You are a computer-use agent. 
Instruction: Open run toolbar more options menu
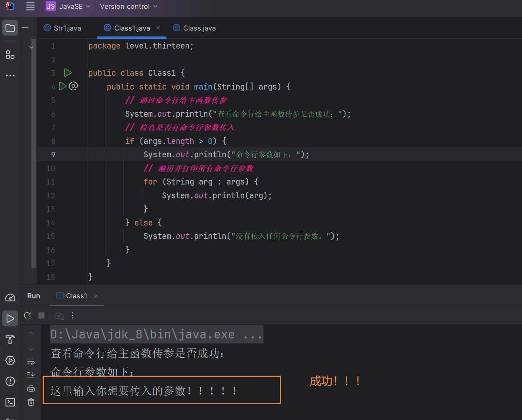(72, 315)
